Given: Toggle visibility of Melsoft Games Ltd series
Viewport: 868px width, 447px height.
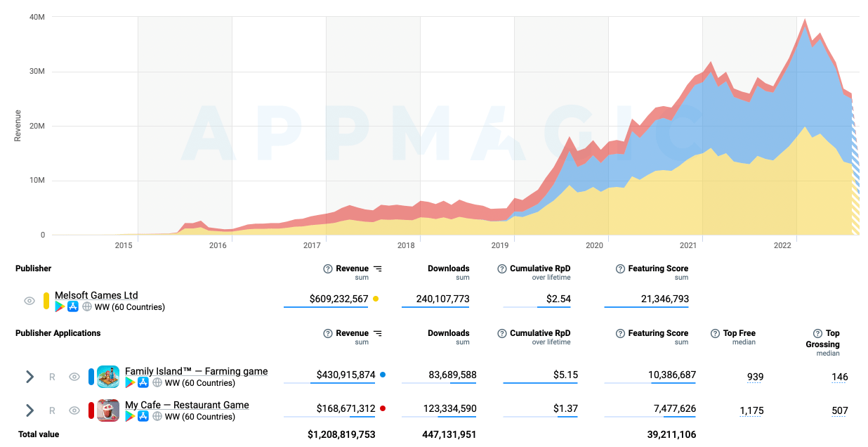Looking at the screenshot, I should click(x=29, y=301).
